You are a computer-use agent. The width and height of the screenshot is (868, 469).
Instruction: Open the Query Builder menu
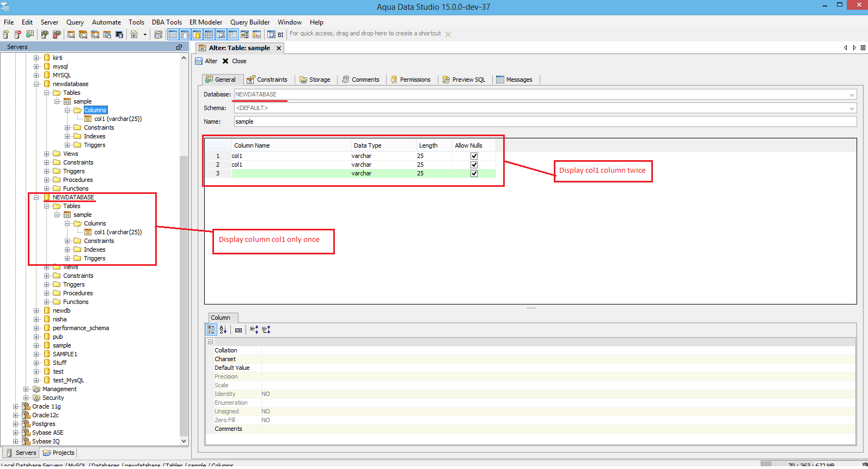point(250,22)
